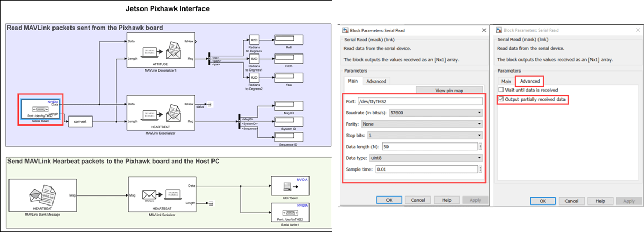Select the Serial Read block in the model
The height and width of the screenshot is (232, 644).
coord(40,110)
